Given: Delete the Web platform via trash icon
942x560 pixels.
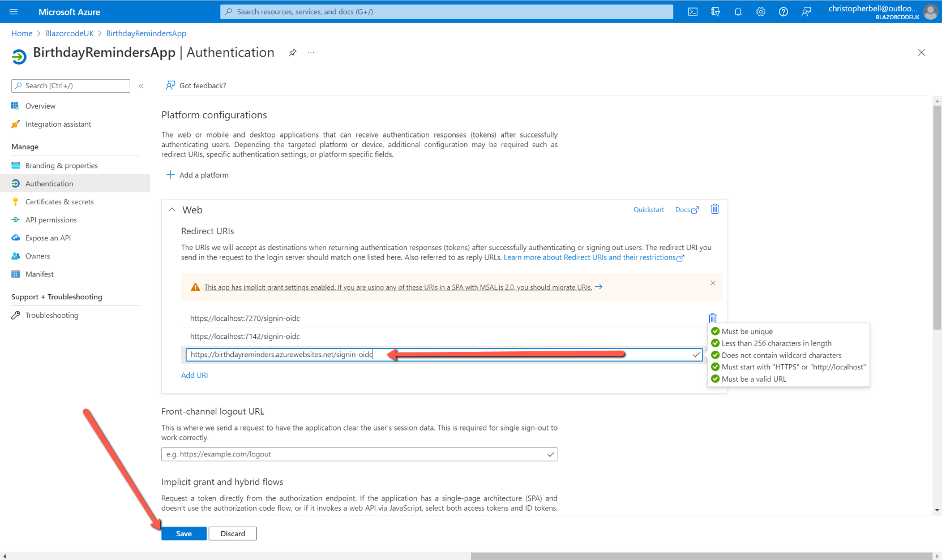Looking at the screenshot, I should (x=714, y=209).
